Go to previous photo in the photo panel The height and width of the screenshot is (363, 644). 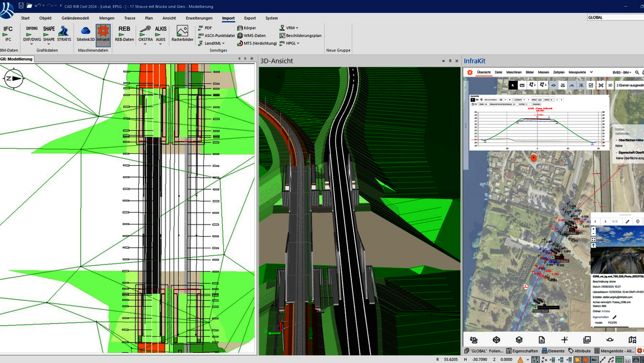(595, 222)
